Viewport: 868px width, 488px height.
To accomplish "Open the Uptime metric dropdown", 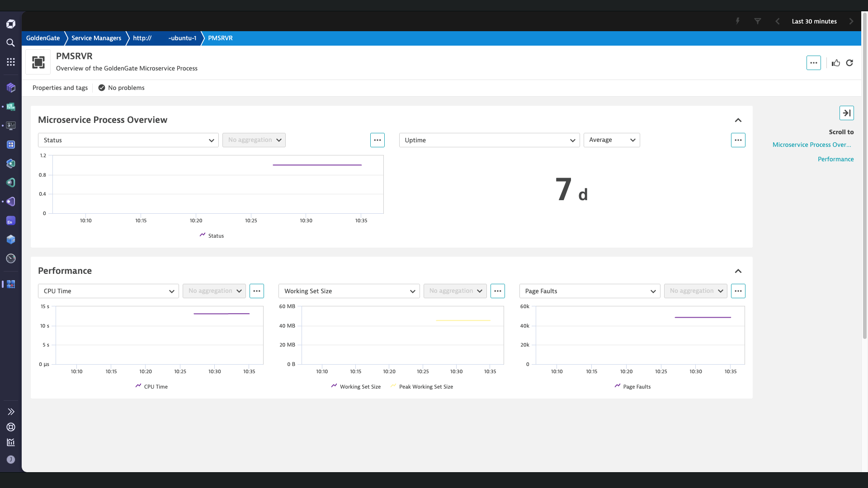I will [x=490, y=140].
